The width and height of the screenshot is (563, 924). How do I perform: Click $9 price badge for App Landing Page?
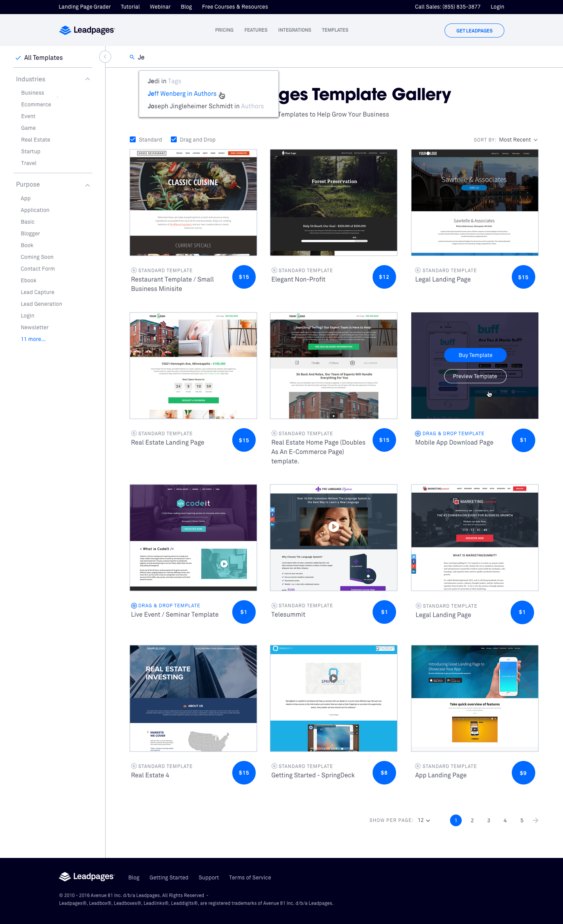[x=523, y=773]
